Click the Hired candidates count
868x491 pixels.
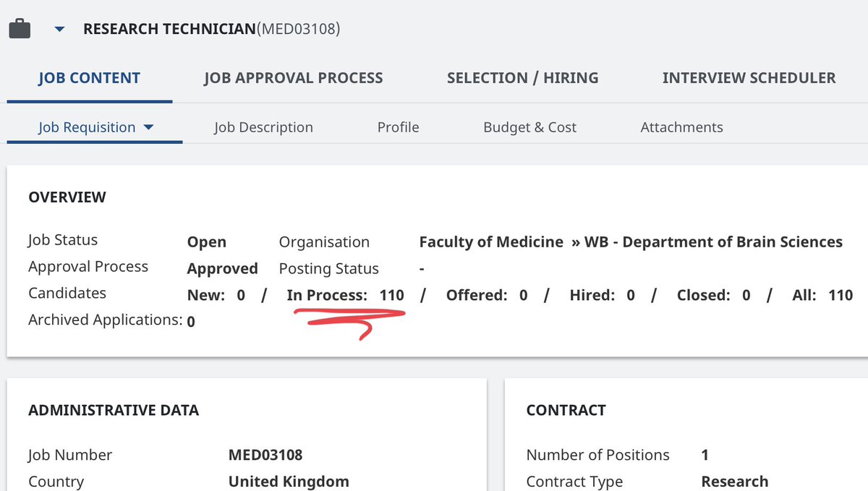631,295
